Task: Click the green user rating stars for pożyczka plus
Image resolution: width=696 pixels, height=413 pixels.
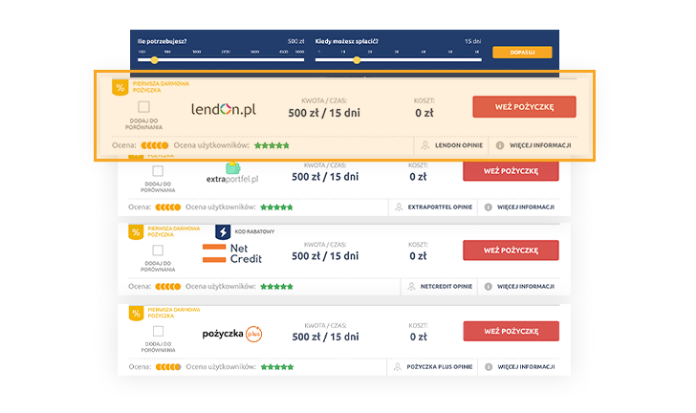Action: [277, 367]
